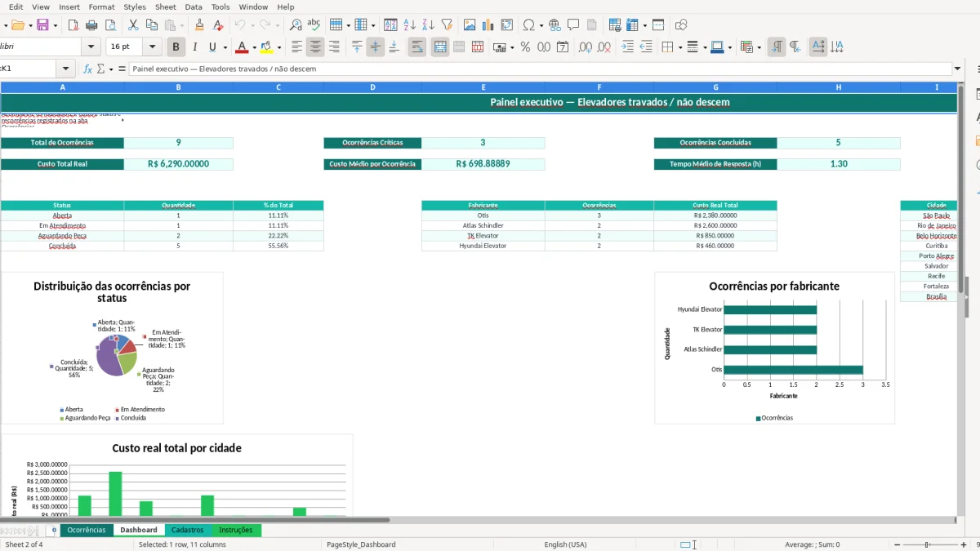Screen dimensions: 980x551
Task: Toggle Print Preview
Action: [110, 25]
